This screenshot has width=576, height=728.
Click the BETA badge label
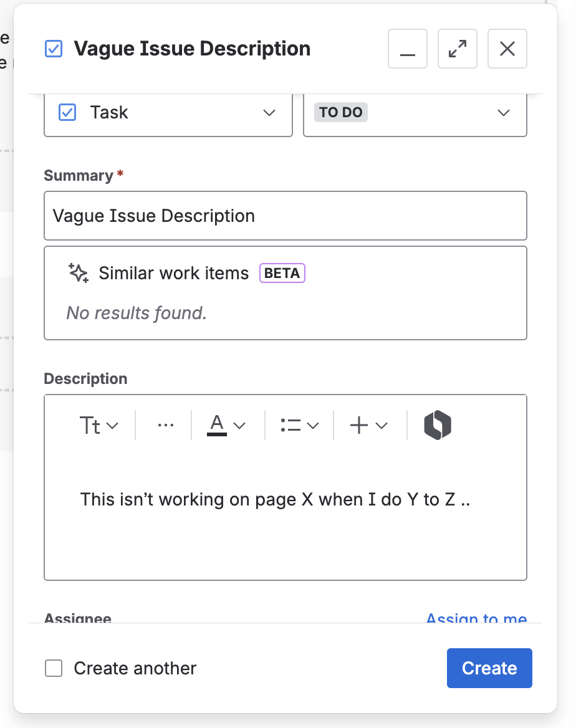coord(282,273)
